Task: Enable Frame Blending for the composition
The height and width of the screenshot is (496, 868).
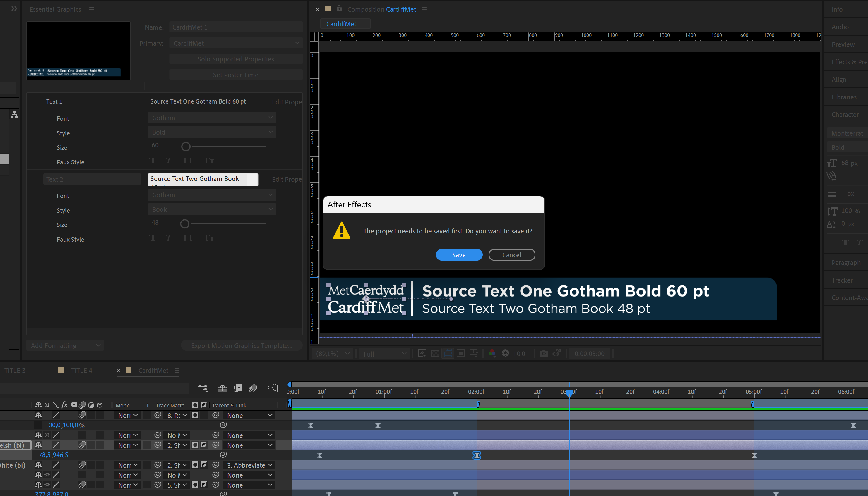Action: coord(238,388)
